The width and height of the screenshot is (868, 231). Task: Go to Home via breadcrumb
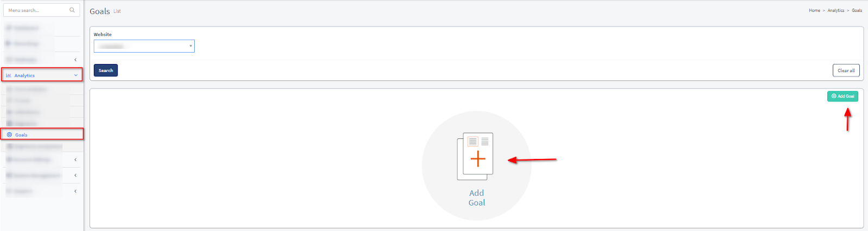coord(814,10)
